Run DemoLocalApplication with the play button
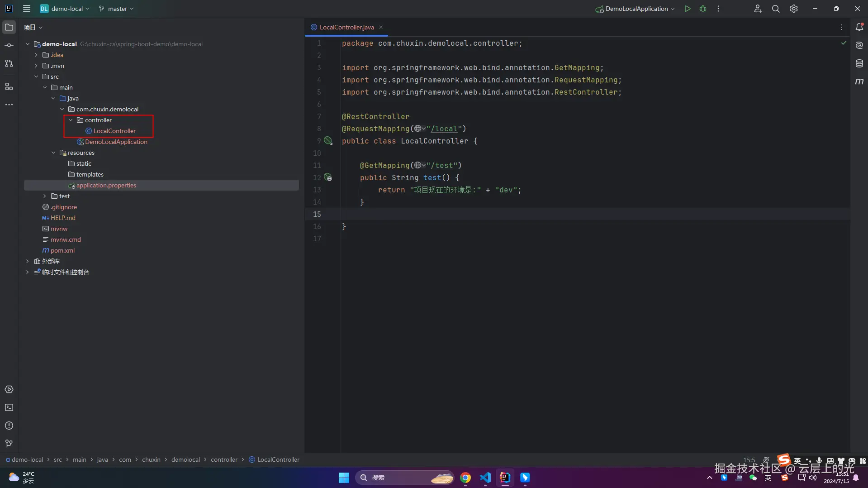The height and width of the screenshot is (488, 868). pyautogui.click(x=688, y=9)
